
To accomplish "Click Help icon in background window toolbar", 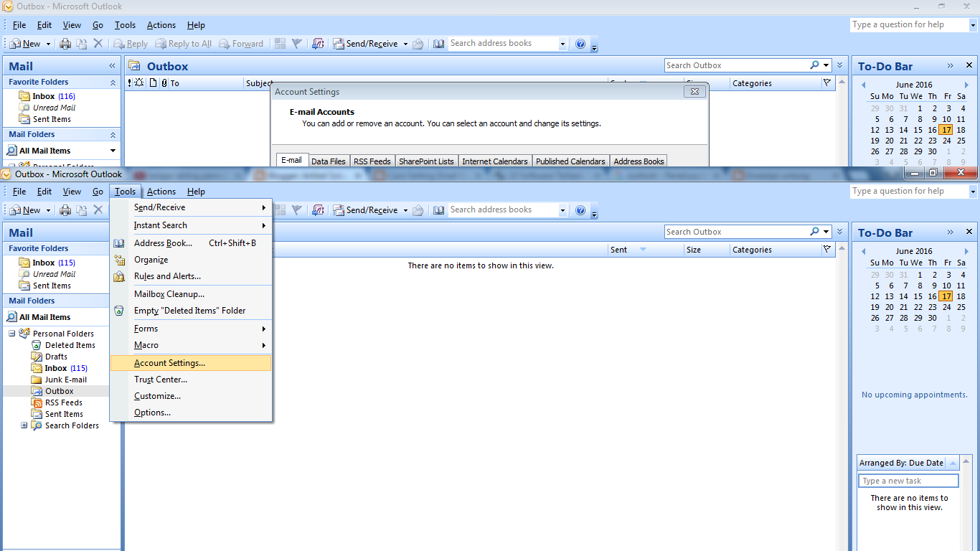I will (x=580, y=44).
